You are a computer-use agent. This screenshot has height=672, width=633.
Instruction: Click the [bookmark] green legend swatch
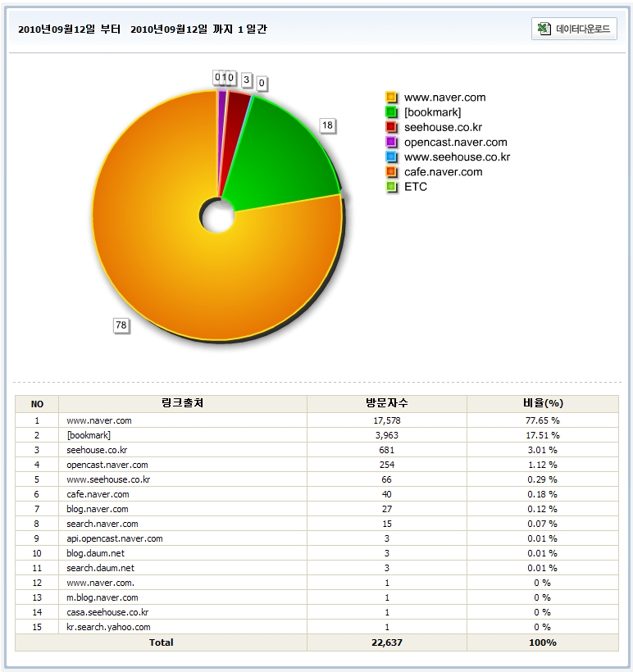pos(391,112)
